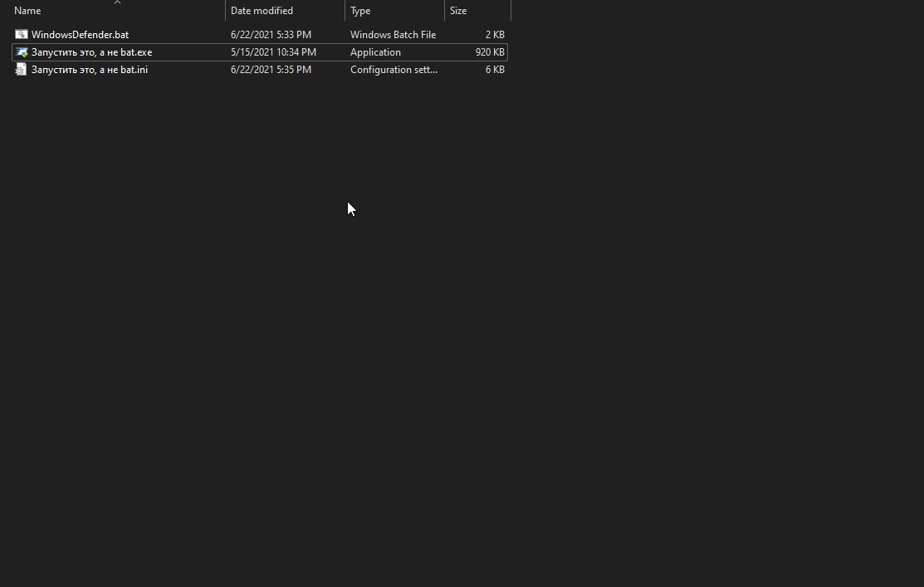Click the Configuration sett... type cell
Viewport: 924px width, 587px height.
pyautogui.click(x=394, y=70)
